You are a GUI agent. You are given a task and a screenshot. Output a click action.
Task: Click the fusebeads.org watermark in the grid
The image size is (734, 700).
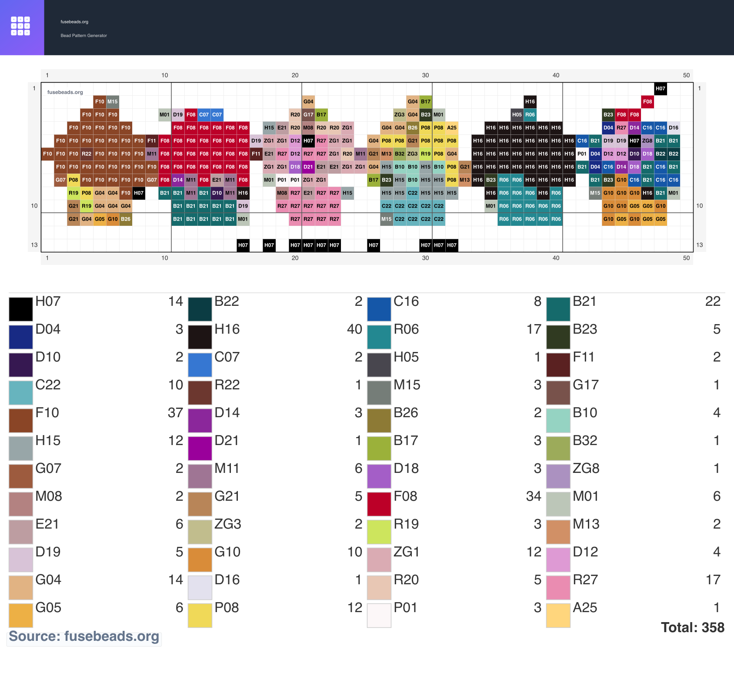pos(65,92)
